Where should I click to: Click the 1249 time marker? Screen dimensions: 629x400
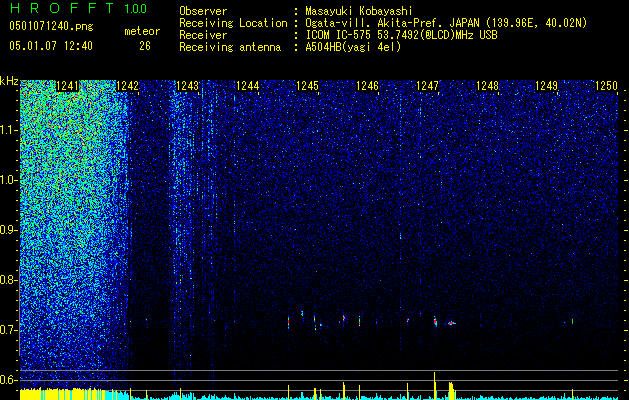click(546, 85)
